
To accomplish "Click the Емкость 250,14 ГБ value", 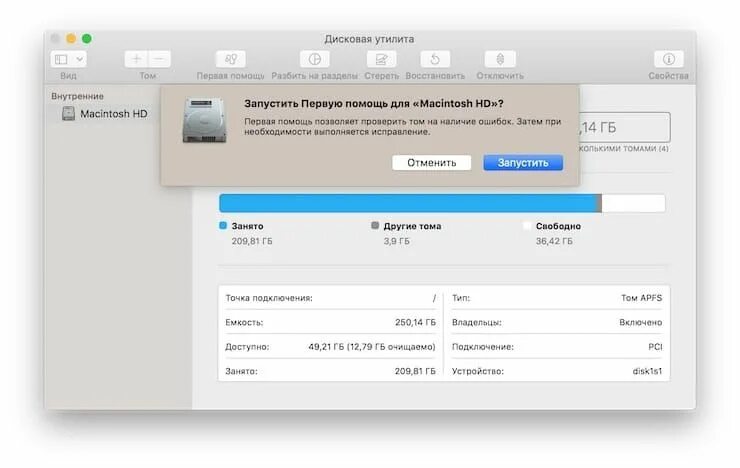I will (x=415, y=323).
